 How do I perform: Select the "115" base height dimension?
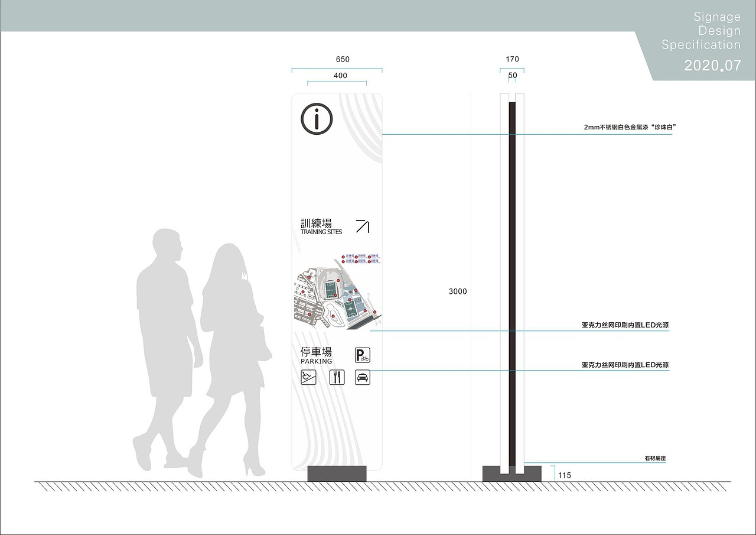(565, 475)
